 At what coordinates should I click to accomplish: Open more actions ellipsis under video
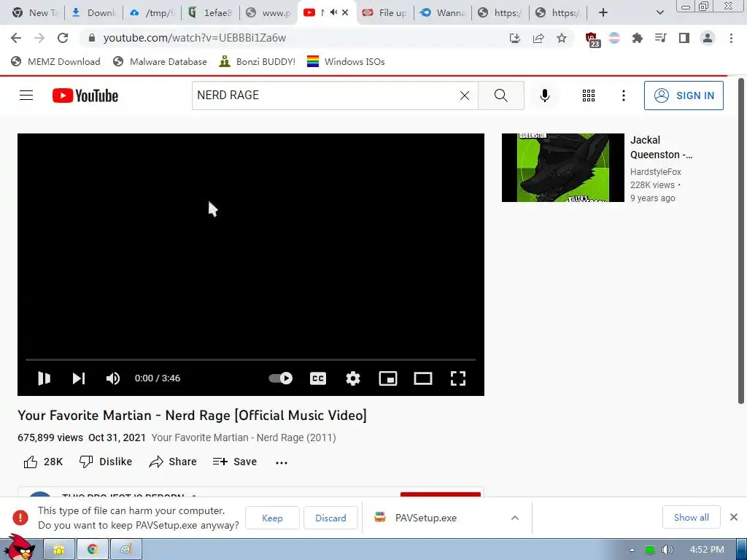pyautogui.click(x=282, y=462)
